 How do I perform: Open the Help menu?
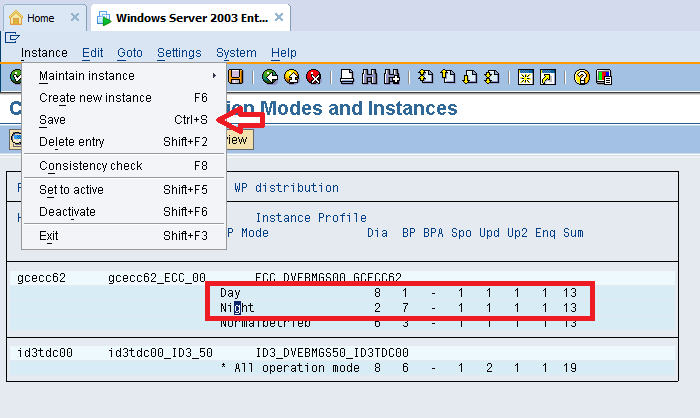point(283,53)
